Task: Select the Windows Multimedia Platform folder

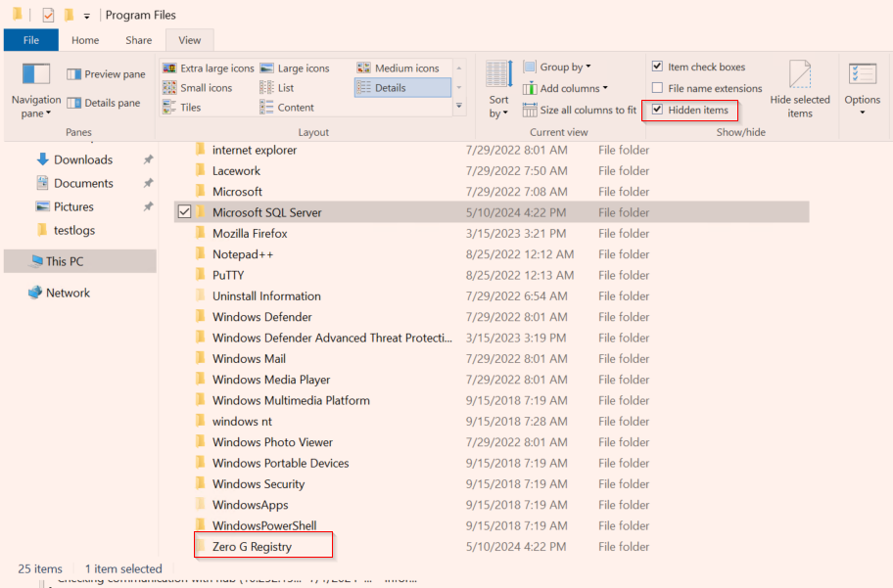Action: click(291, 400)
